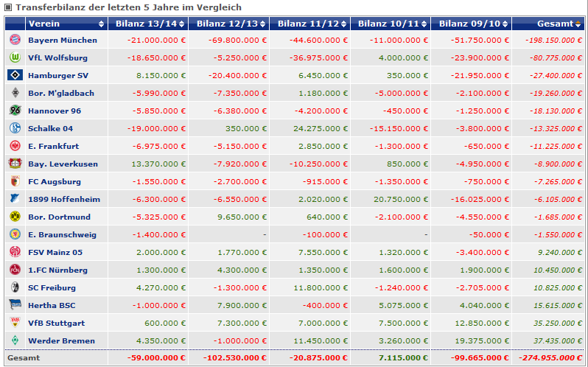The image size is (588, 367).
Task: Select Hertha's 12/13 value 7.900.000 €
Action: [x=242, y=305]
